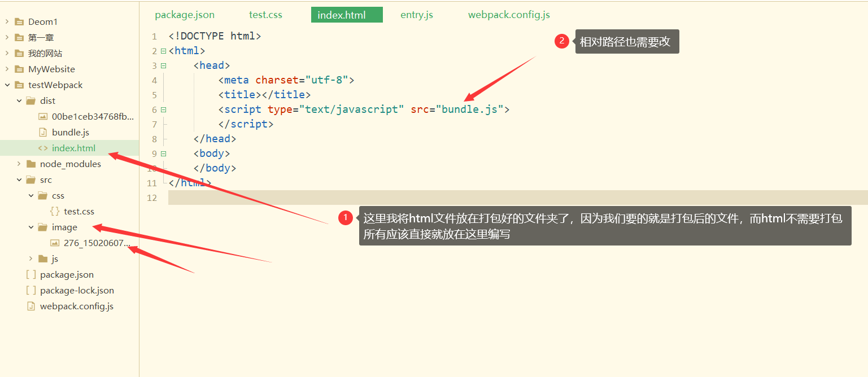
Task: Click the 我的网站 folder icon
Action: (x=19, y=53)
